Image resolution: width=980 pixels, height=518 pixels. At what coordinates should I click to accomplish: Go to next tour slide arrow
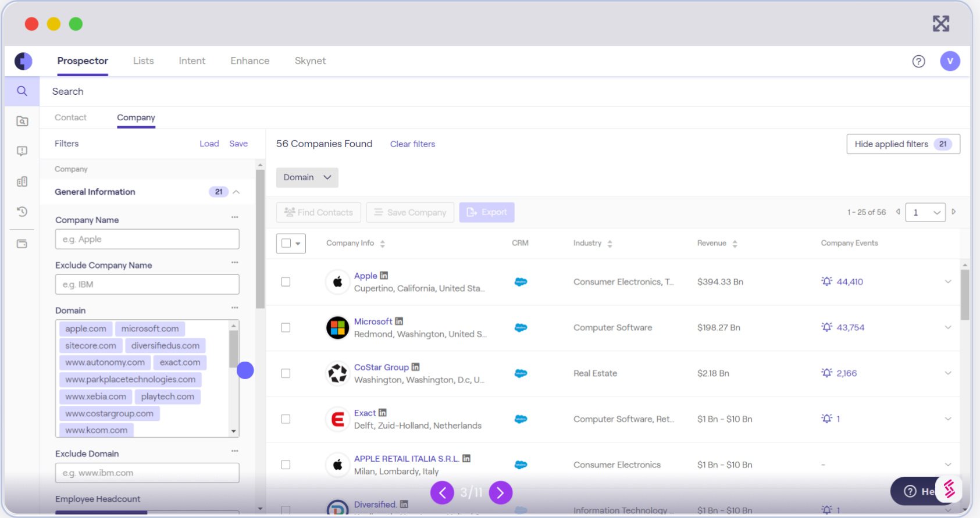(x=501, y=493)
